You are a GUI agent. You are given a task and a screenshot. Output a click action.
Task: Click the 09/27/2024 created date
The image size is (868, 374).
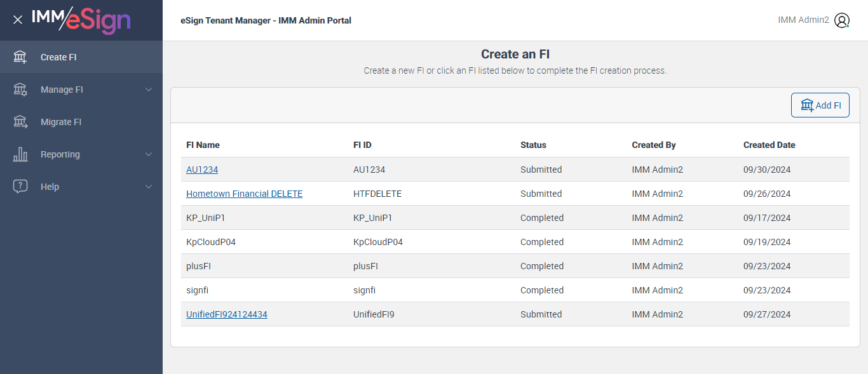pyautogui.click(x=767, y=314)
